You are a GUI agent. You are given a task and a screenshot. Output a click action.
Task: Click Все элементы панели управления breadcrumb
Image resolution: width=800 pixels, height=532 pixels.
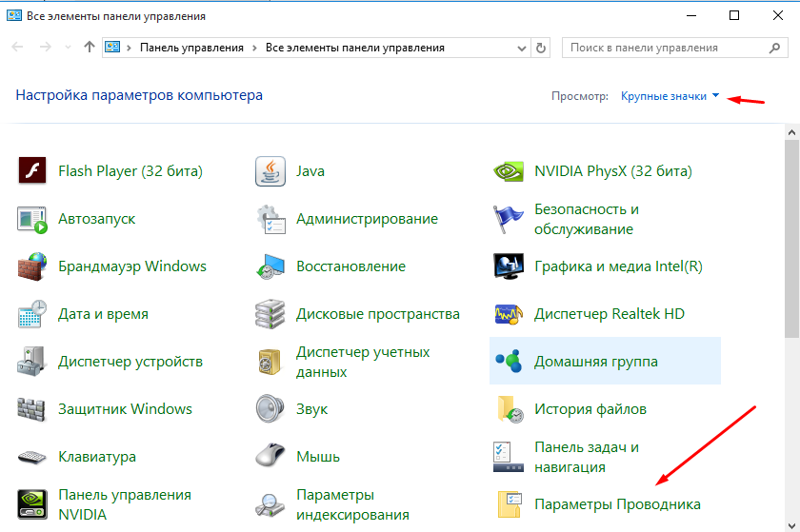click(x=354, y=48)
